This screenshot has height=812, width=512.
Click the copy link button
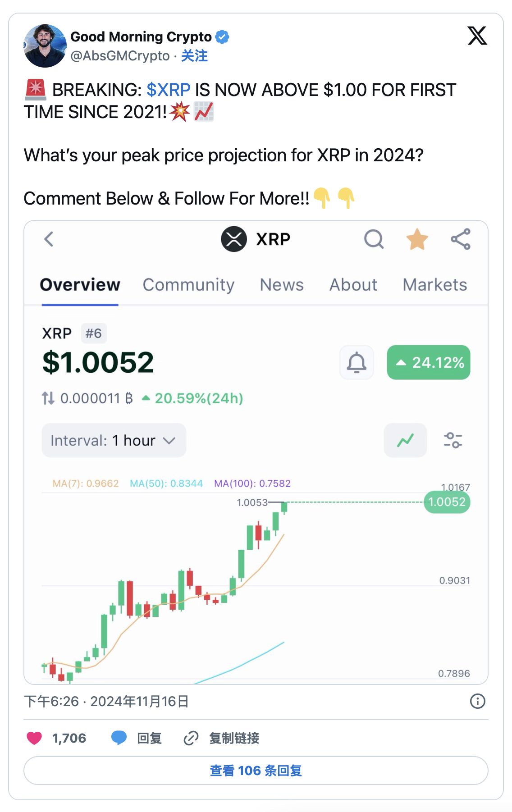222,738
